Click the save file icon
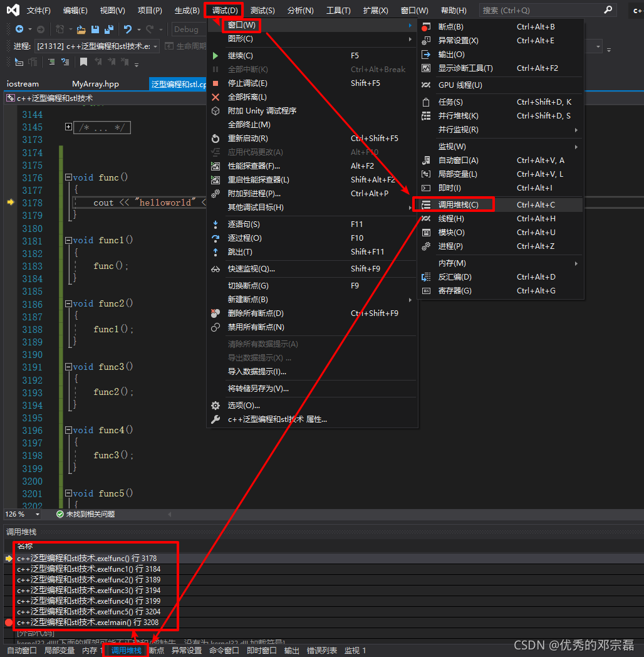 95,29
